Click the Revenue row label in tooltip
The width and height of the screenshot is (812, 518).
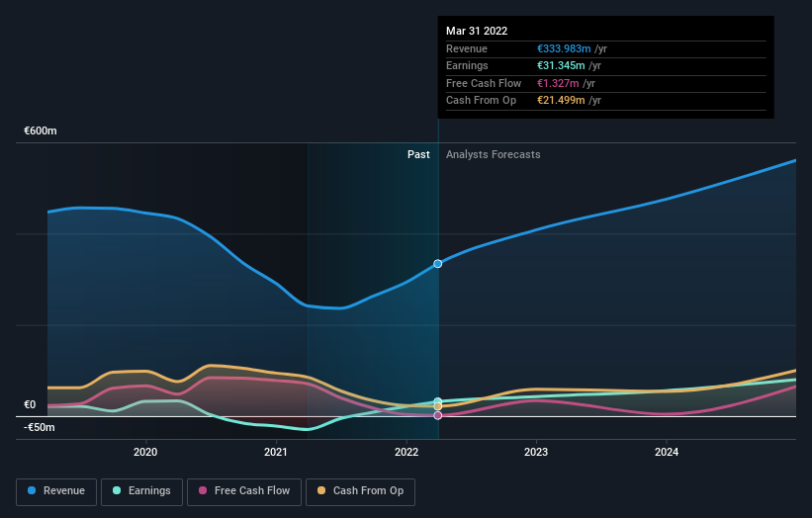pyautogui.click(x=467, y=48)
